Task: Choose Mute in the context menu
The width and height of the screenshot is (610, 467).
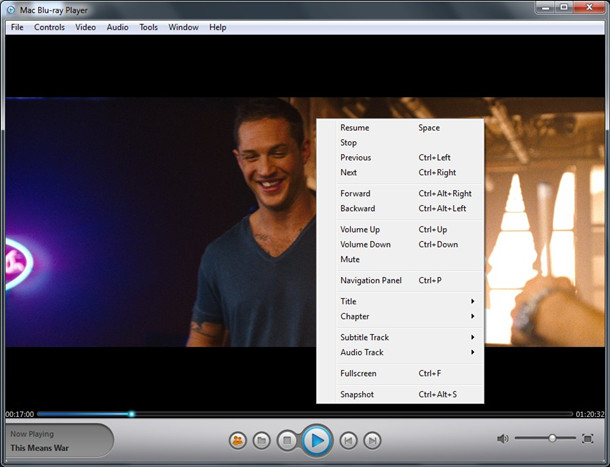Action: click(400, 259)
